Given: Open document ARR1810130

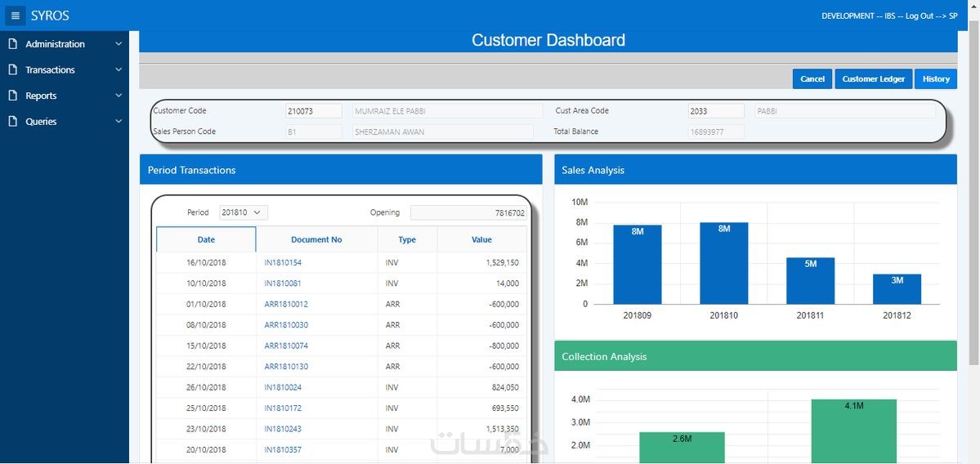Looking at the screenshot, I should click(286, 367).
